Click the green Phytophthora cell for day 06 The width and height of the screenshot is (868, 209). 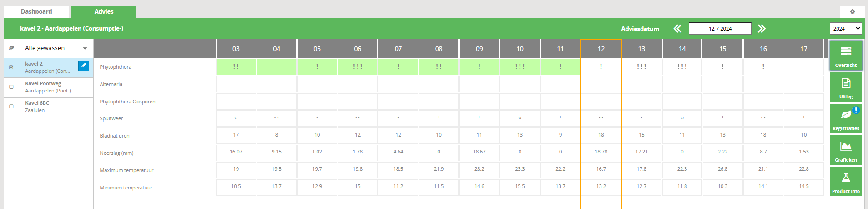[x=358, y=66]
